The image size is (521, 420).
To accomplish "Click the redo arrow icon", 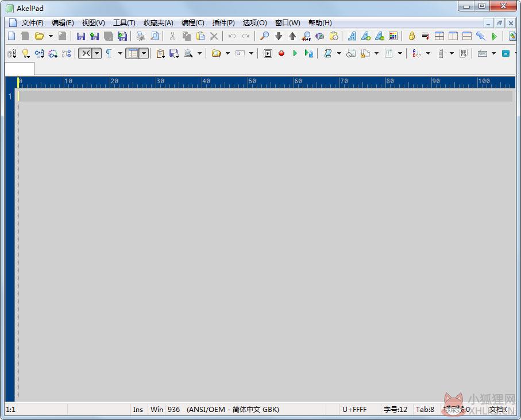I will point(246,36).
